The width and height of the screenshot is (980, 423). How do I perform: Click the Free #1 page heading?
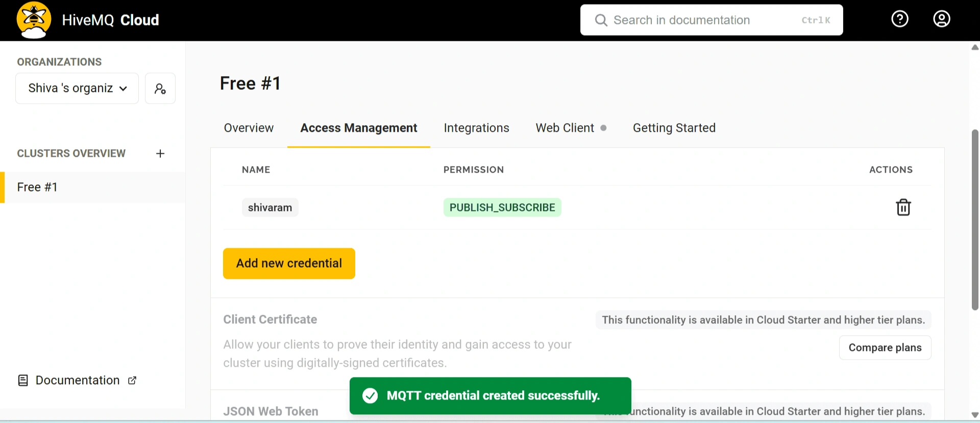click(x=250, y=83)
